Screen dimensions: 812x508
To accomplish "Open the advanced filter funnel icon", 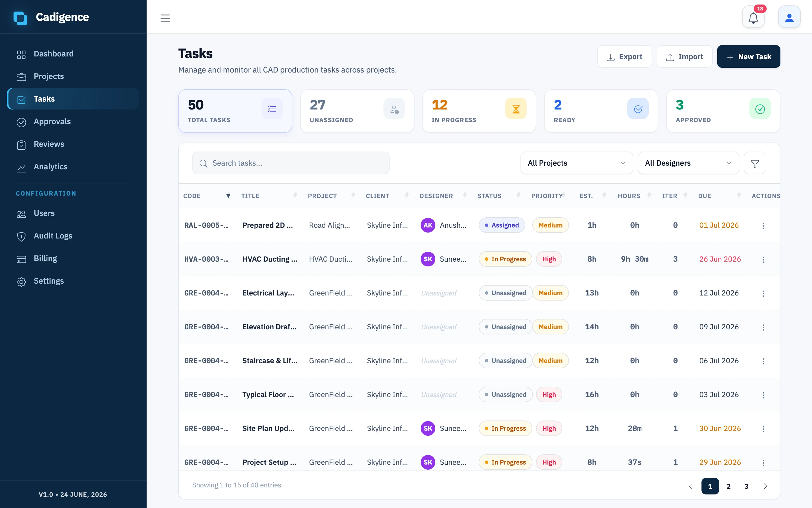I will coord(755,163).
